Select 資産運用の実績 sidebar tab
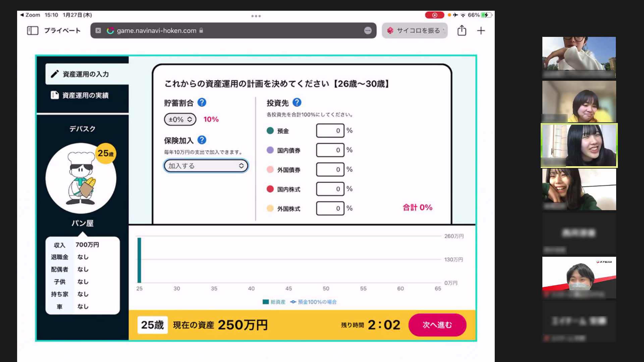Image resolution: width=644 pixels, height=362 pixels. coord(85,96)
